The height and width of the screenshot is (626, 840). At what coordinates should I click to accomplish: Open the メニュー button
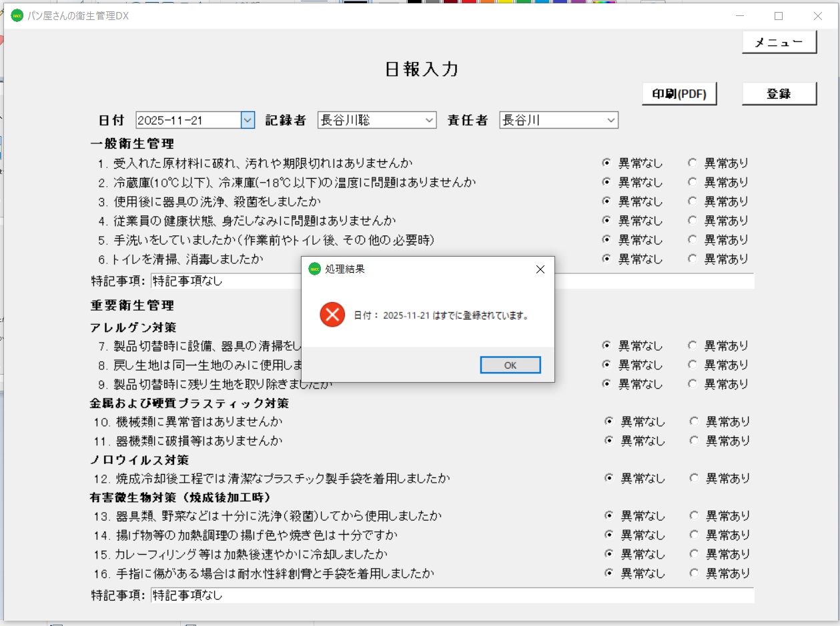tap(779, 43)
